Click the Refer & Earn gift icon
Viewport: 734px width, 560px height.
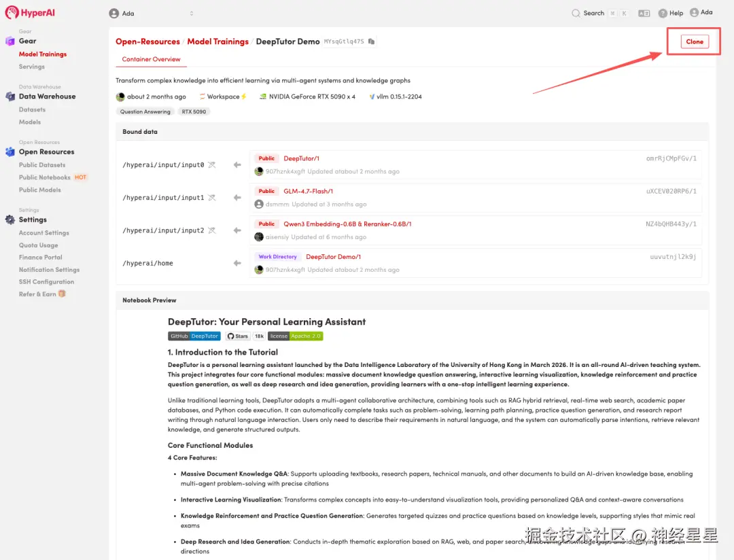tap(62, 294)
